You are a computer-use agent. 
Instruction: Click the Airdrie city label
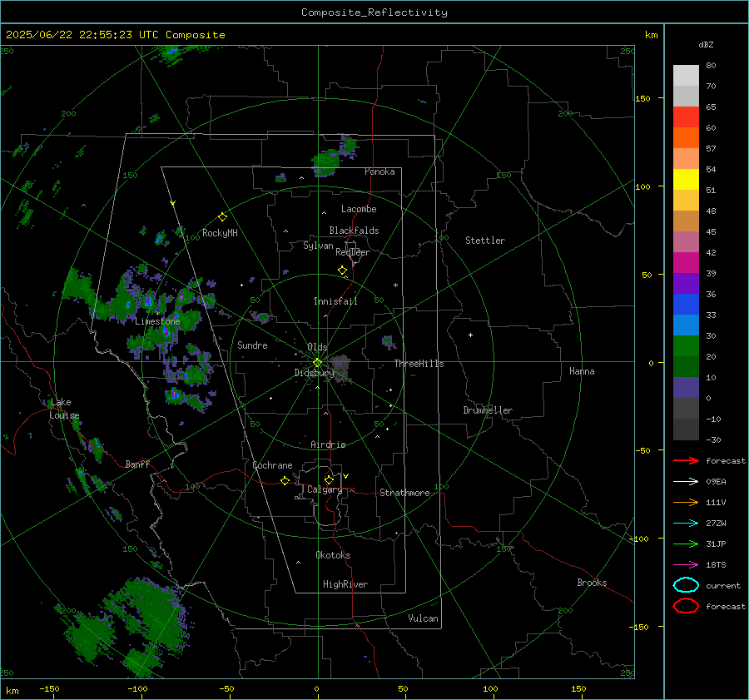328,444
